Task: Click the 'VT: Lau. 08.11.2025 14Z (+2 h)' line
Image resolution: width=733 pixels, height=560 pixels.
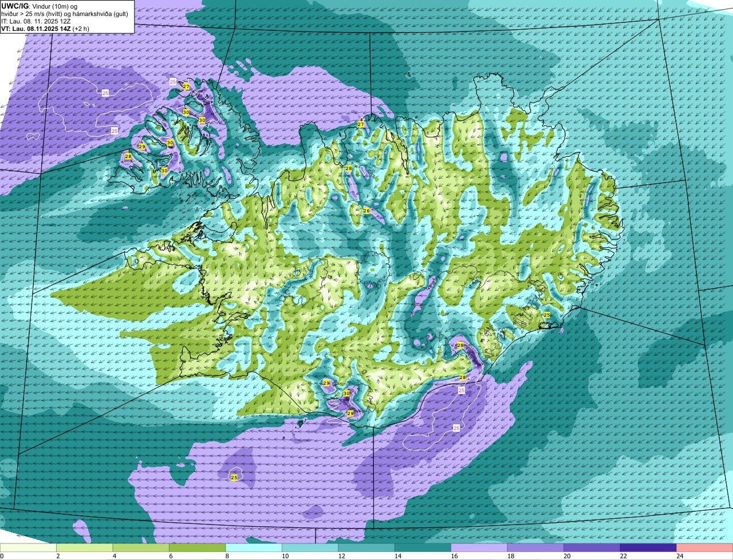Action: pyautogui.click(x=45, y=29)
